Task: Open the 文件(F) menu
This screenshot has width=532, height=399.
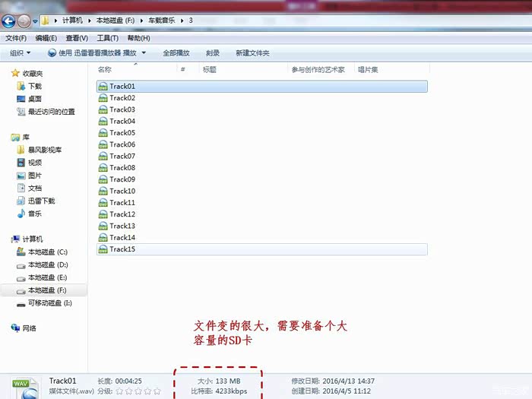Action: 16,38
